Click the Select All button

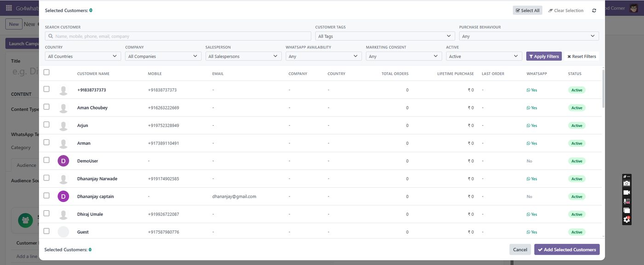[x=528, y=11]
